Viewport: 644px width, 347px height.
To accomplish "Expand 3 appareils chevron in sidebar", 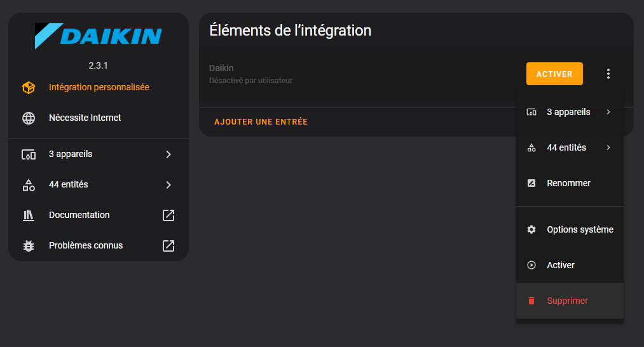I will [x=168, y=154].
